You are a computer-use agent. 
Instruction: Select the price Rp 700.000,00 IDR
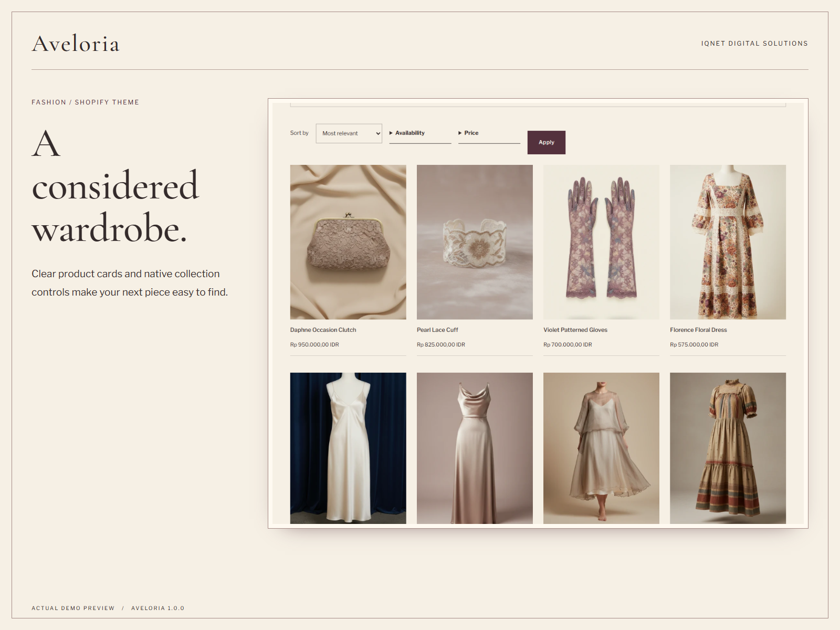coord(568,344)
